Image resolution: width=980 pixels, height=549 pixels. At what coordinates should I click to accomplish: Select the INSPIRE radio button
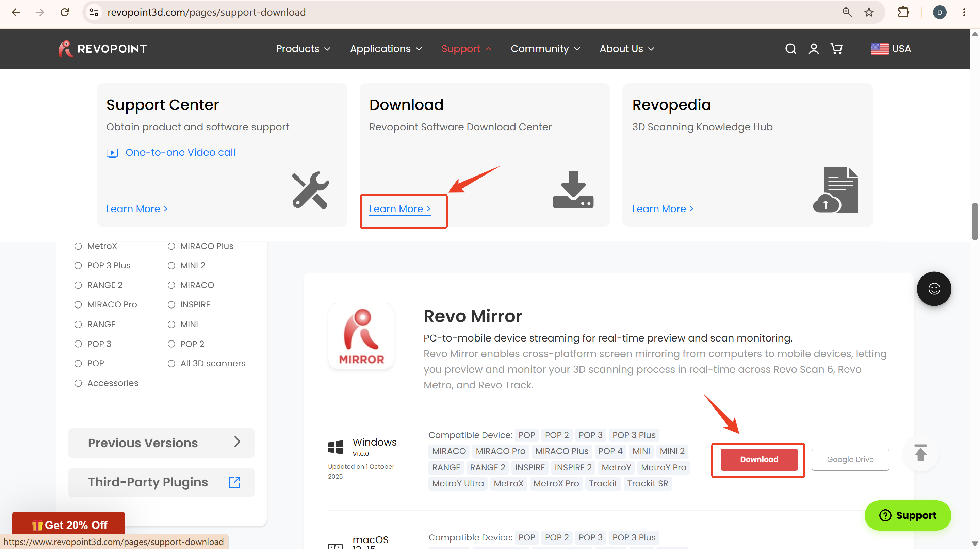coord(171,304)
